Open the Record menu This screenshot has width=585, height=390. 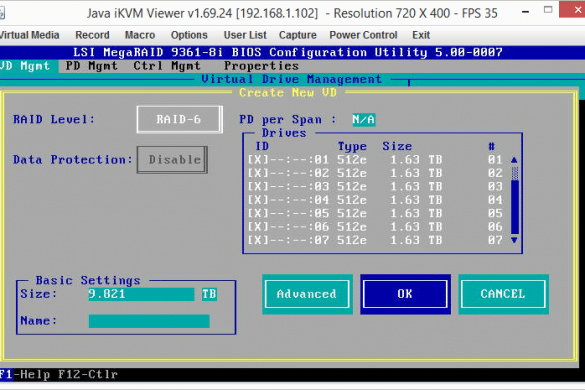[92, 35]
